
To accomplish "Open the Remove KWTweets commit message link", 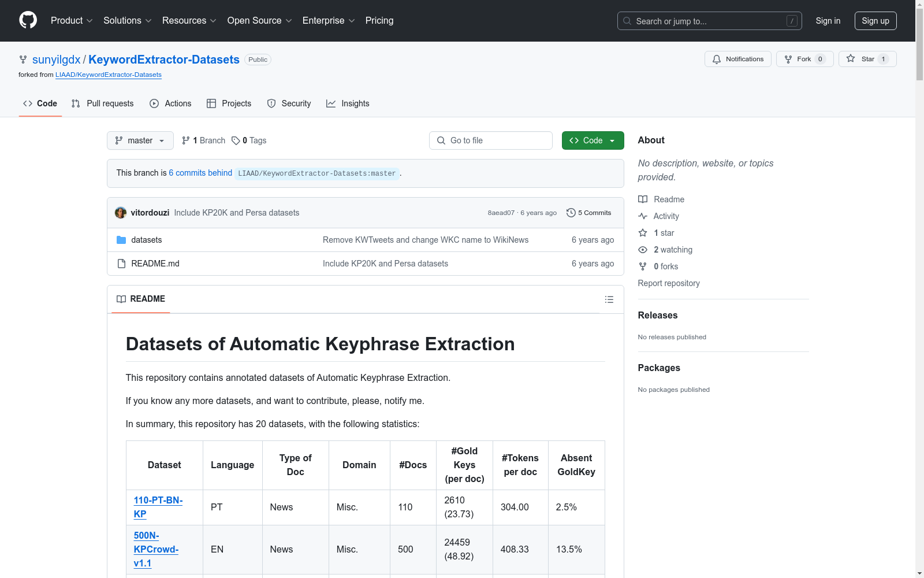I will [426, 240].
